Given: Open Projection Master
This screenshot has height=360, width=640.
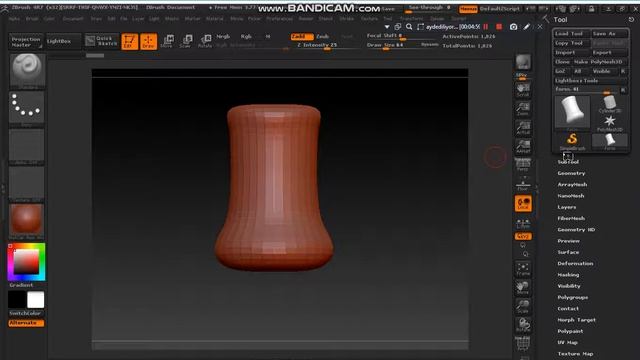Looking at the screenshot, I should (26, 42).
